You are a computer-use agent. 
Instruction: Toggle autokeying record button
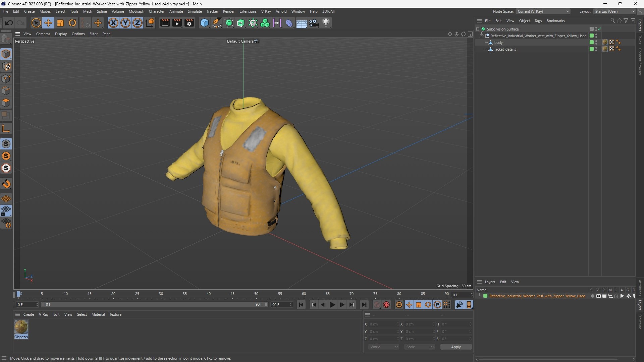point(386,305)
